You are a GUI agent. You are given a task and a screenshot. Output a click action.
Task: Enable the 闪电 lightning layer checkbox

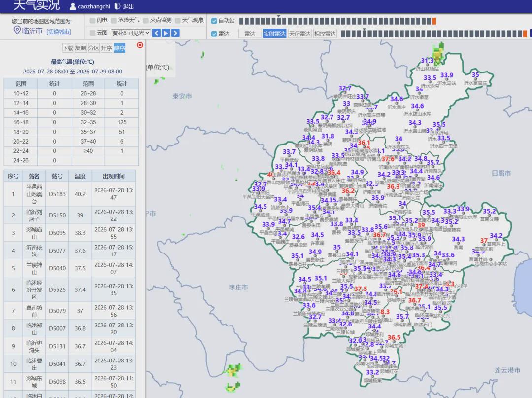point(92,20)
